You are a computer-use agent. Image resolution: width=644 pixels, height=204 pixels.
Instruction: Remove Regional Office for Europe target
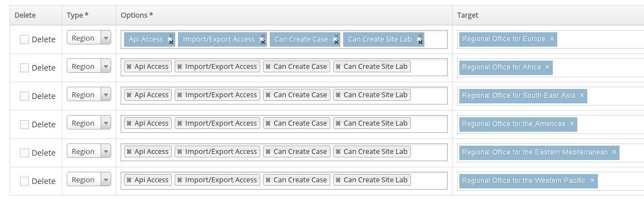click(x=552, y=39)
